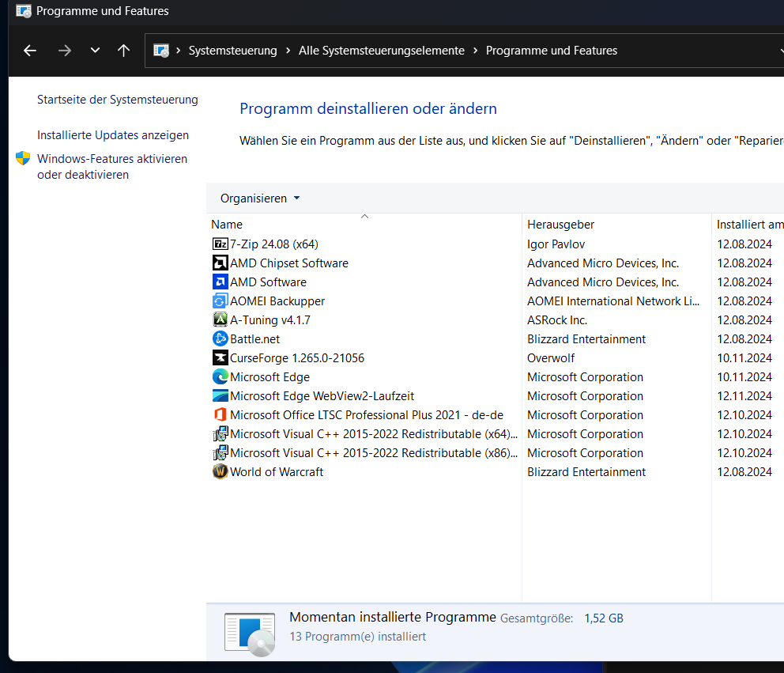Select CurseForge 1.265.0-21056 entry
The height and width of the screenshot is (673, 784).
pyautogui.click(x=297, y=358)
